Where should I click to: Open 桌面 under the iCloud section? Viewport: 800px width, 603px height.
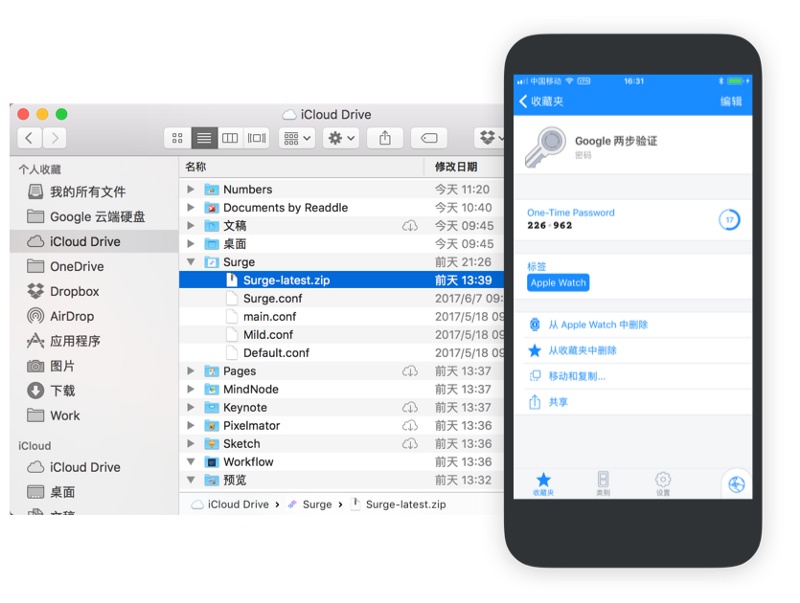51,492
